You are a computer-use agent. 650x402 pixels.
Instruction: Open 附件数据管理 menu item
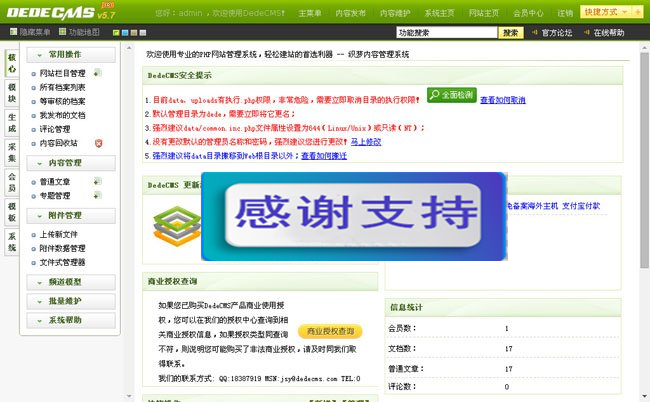pos(62,248)
